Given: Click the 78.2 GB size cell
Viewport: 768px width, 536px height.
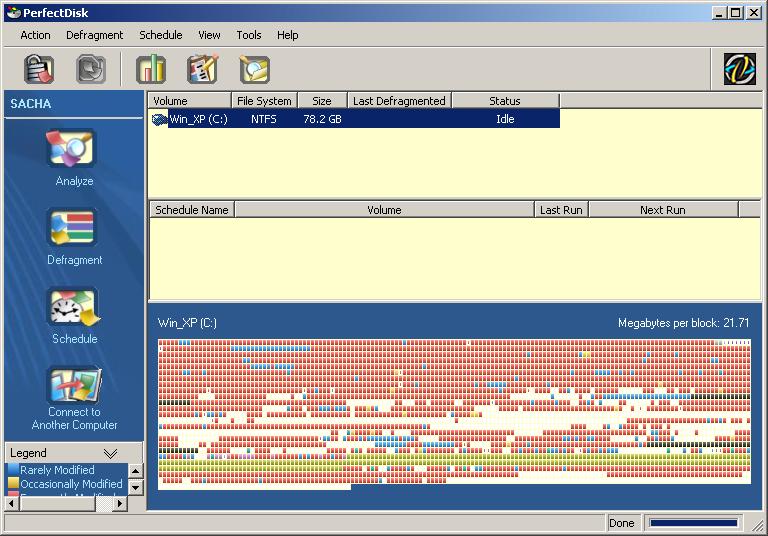Looking at the screenshot, I should coord(322,119).
